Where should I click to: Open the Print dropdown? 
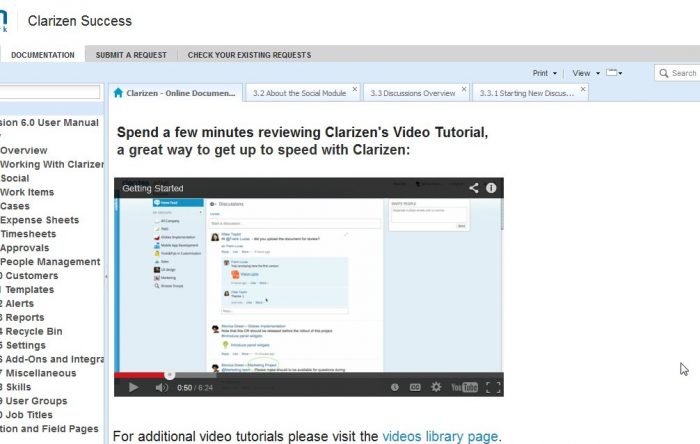coord(545,73)
